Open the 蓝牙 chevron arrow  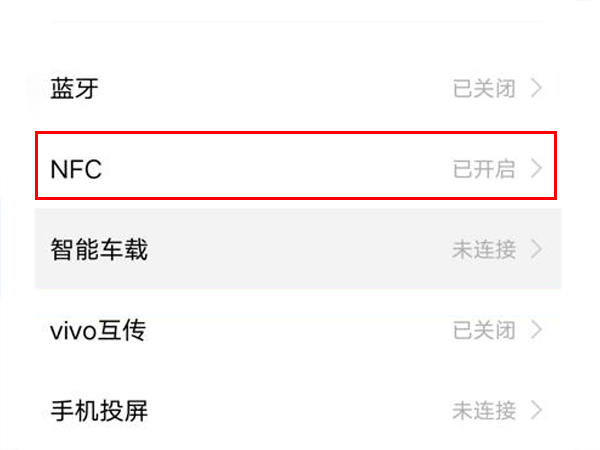(x=537, y=88)
